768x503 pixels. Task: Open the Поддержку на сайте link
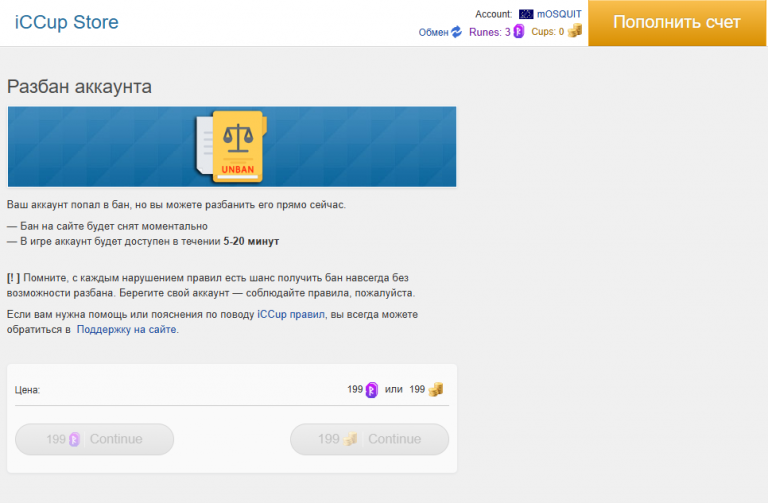(126, 330)
